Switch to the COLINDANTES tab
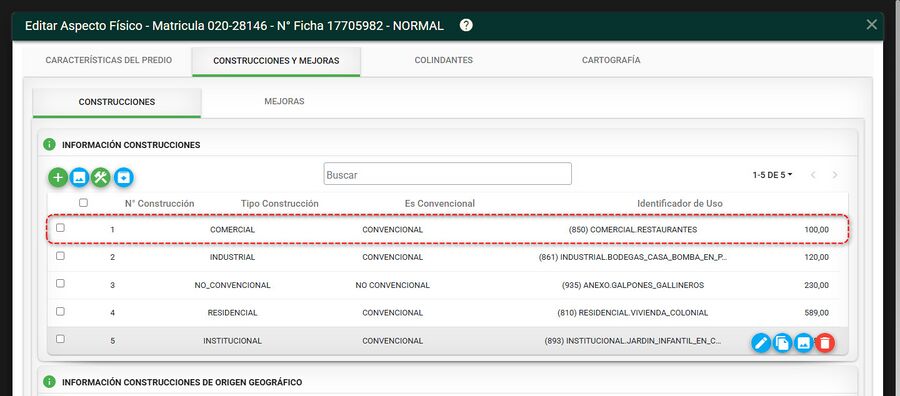900x396 pixels. point(444,60)
